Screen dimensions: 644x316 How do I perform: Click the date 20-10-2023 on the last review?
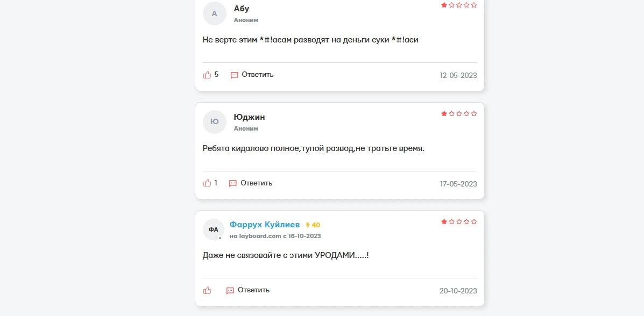[458, 291]
